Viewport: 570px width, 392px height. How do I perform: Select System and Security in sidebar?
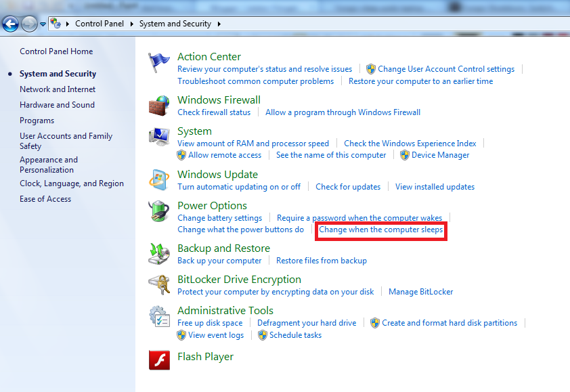point(58,74)
